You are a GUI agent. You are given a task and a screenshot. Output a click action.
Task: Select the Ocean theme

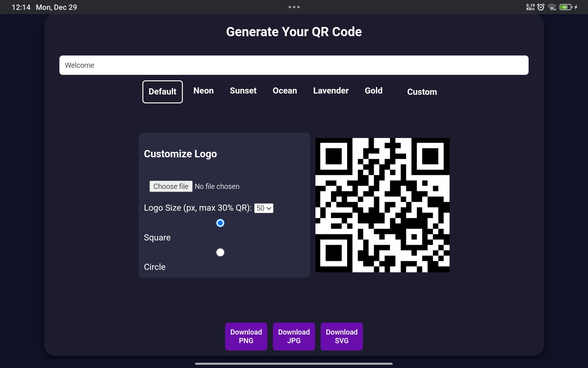point(285,91)
